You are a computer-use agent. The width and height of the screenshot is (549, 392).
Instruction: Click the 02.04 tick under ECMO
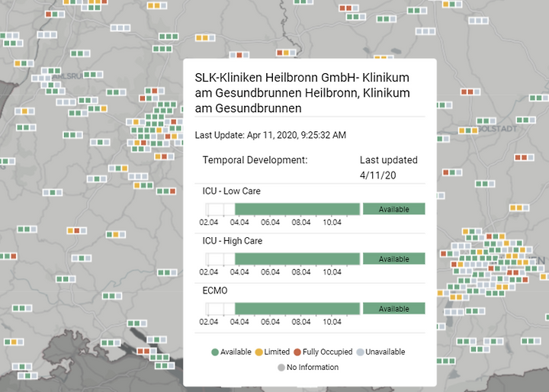tap(209, 322)
